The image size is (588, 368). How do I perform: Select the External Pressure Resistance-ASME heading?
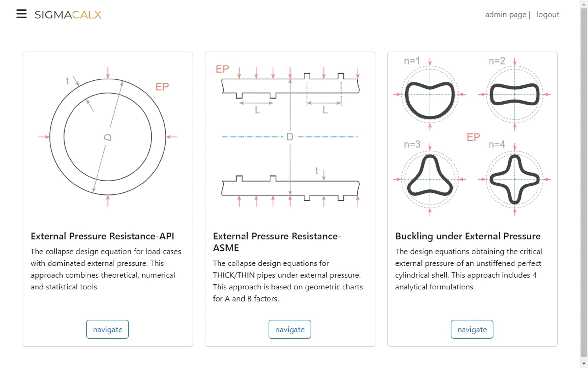point(277,242)
